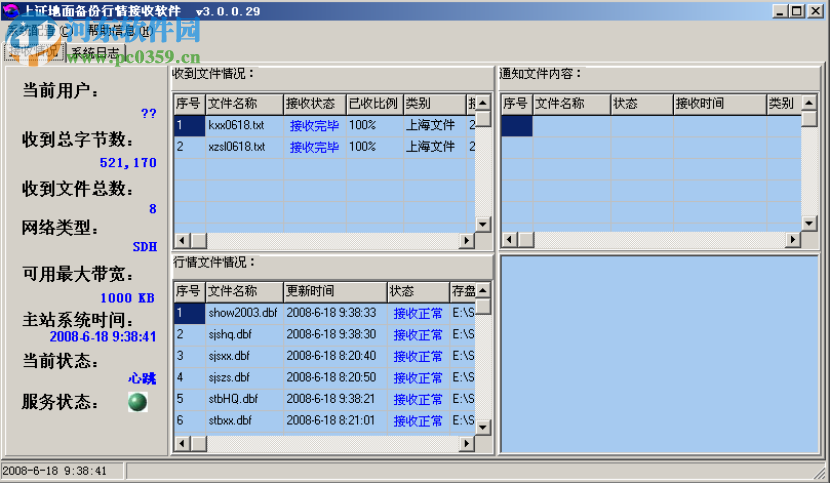The height and width of the screenshot is (483, 830).
Task: Select file row xzsl0618.txt
Action: click(324, 147)
